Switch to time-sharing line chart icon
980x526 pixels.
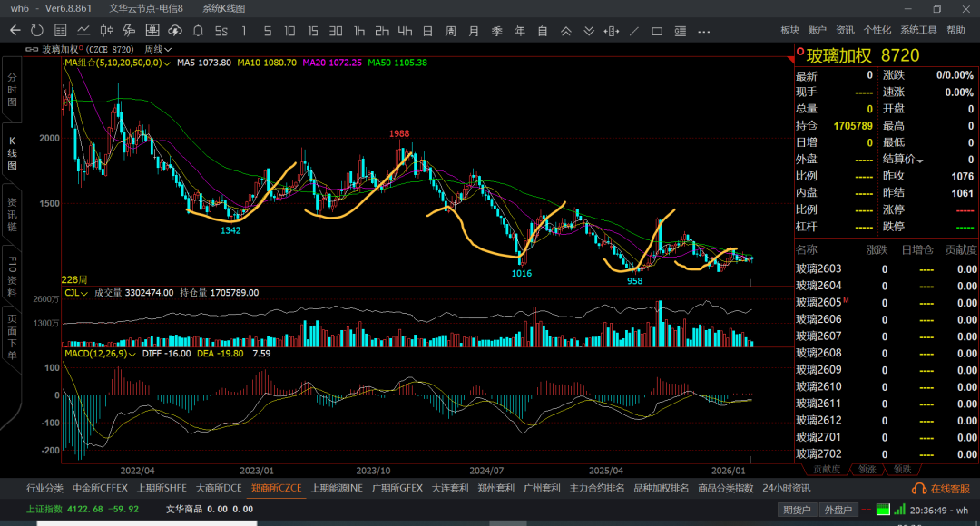[83, 31]
